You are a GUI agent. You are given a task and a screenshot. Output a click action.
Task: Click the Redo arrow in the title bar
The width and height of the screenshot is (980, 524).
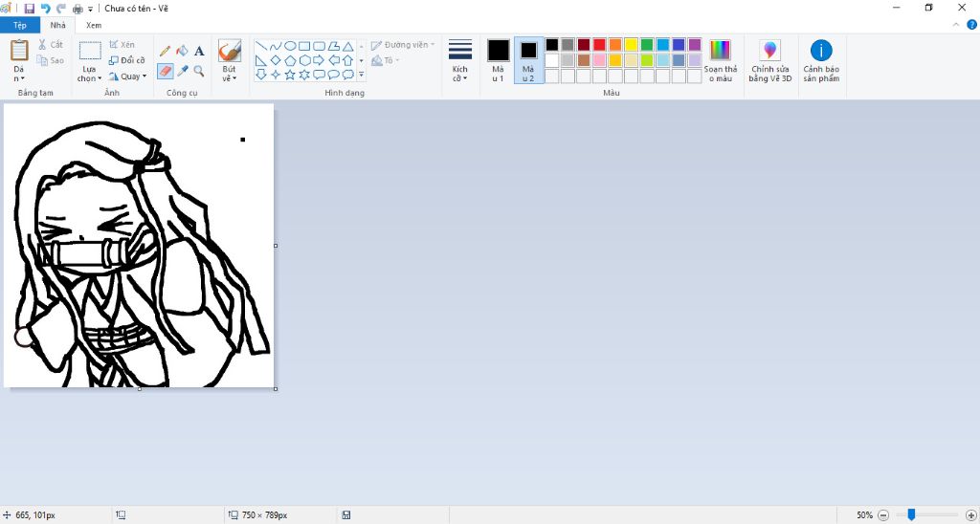click(x=60, y=8)
